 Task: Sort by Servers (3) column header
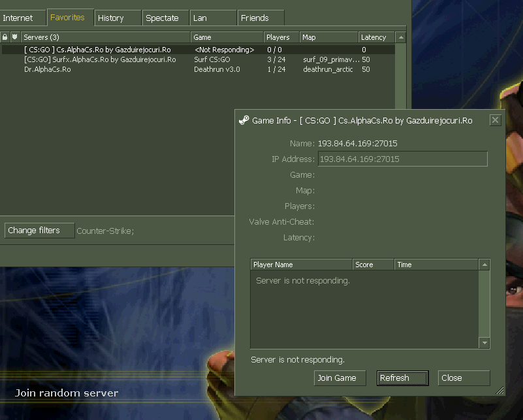coord(105,37)
